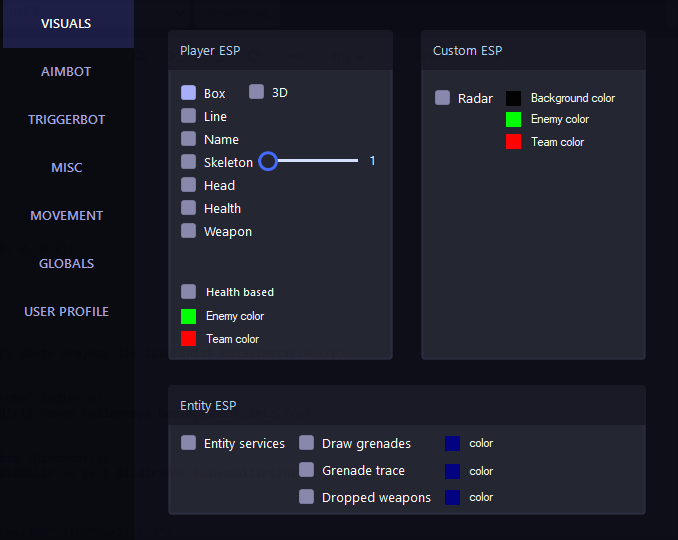Select the GLOBALS tab

pos(66,264)
